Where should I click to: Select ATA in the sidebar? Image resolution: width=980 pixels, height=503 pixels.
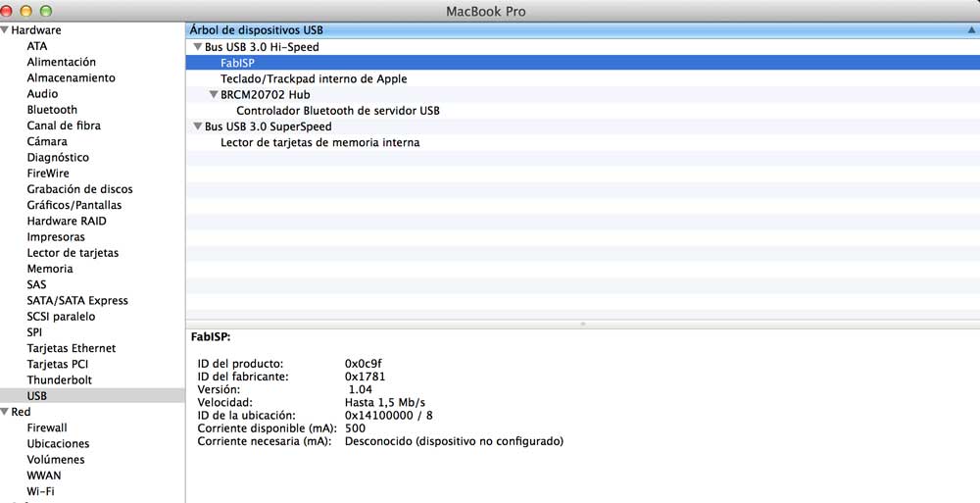click(x=37, y=46)
